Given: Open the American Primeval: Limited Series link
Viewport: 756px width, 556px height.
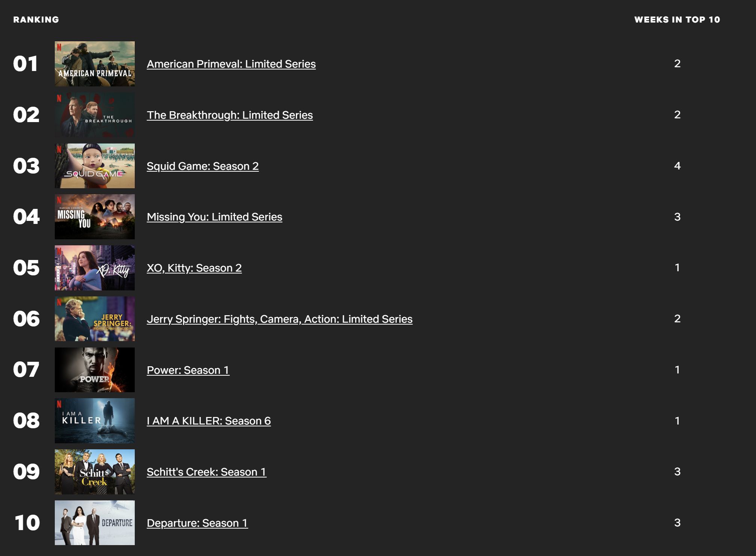Looking at the screenshot, I should point(231,64).
